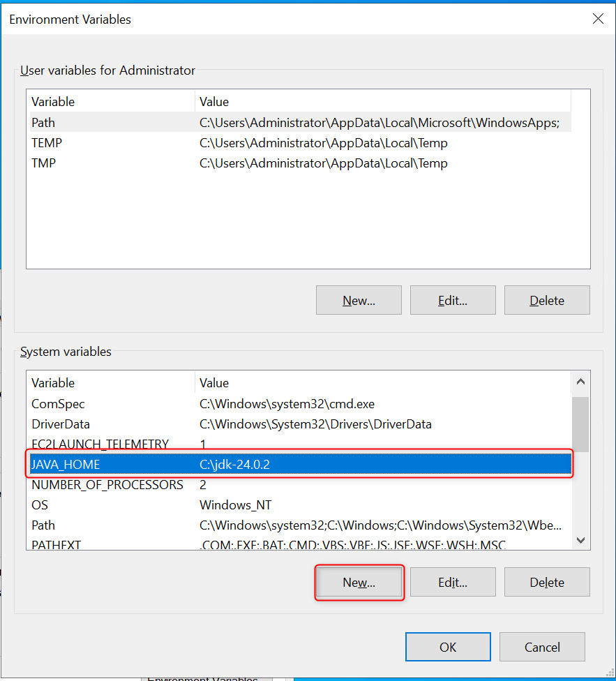
Task: Click New under User variables for Administrator
Action: click(359, 300)
